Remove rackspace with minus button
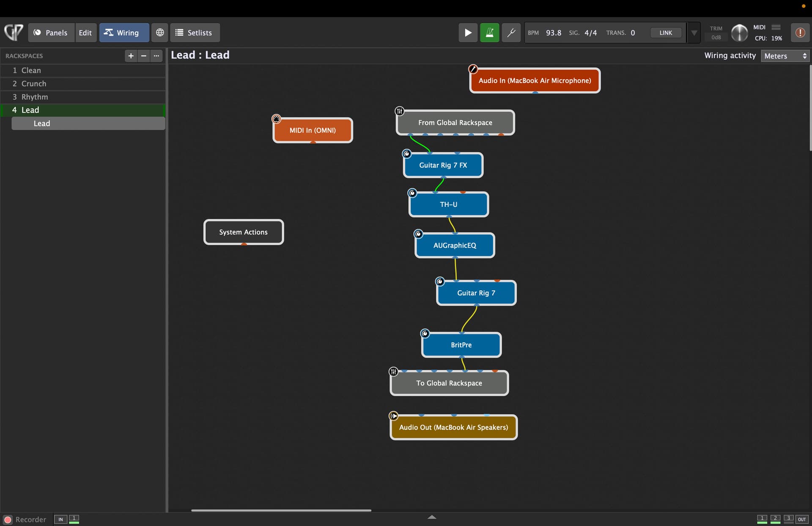 click(144, 56)
